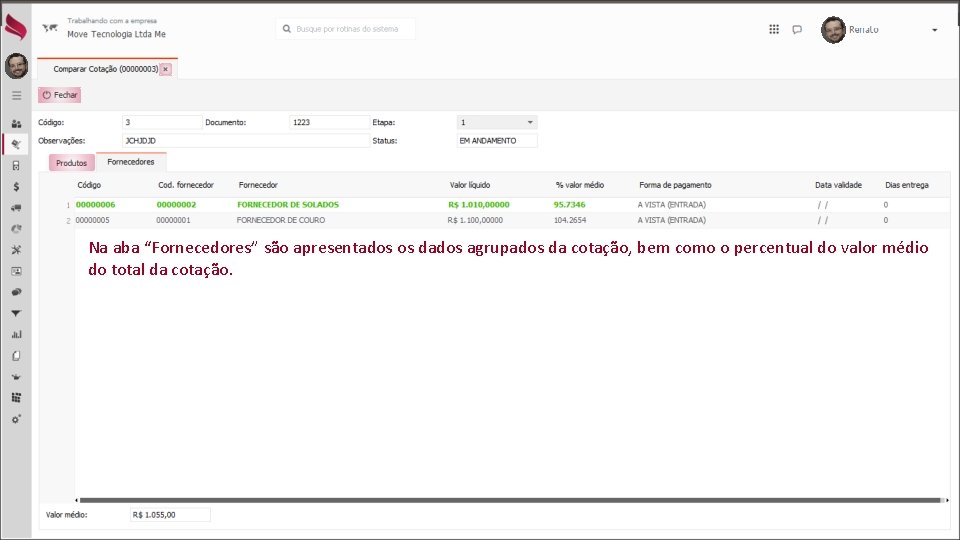Select the Fornecedores tab
Screen dimensions: 960x540
coord(131,162)
